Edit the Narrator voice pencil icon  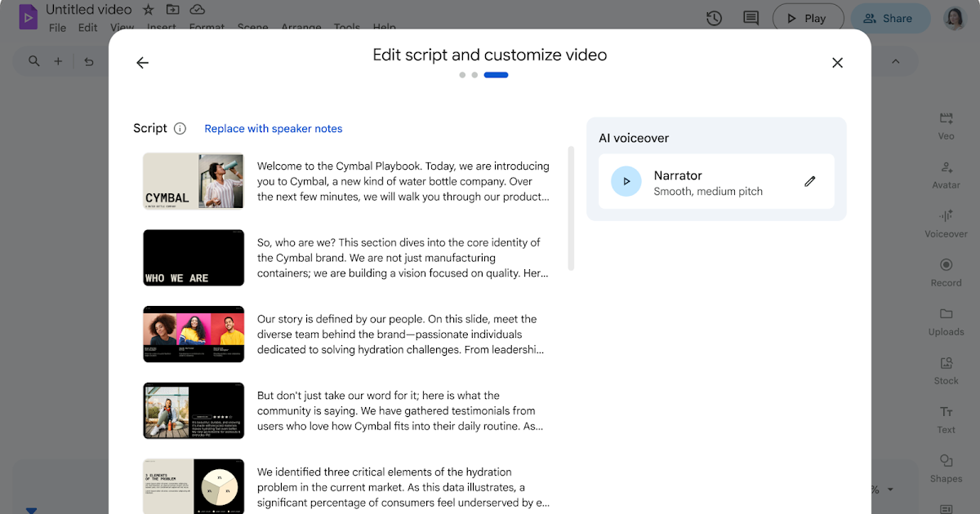[x=810, y=181]
